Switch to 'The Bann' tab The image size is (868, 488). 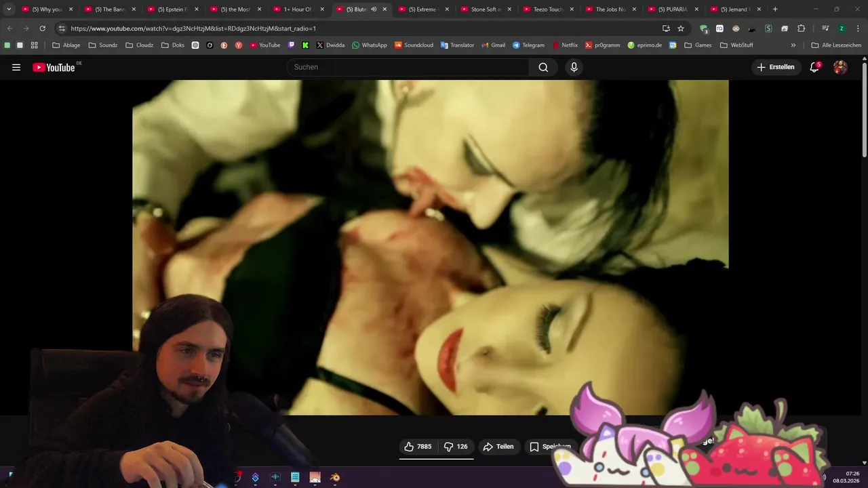click(x=109, y=9)
